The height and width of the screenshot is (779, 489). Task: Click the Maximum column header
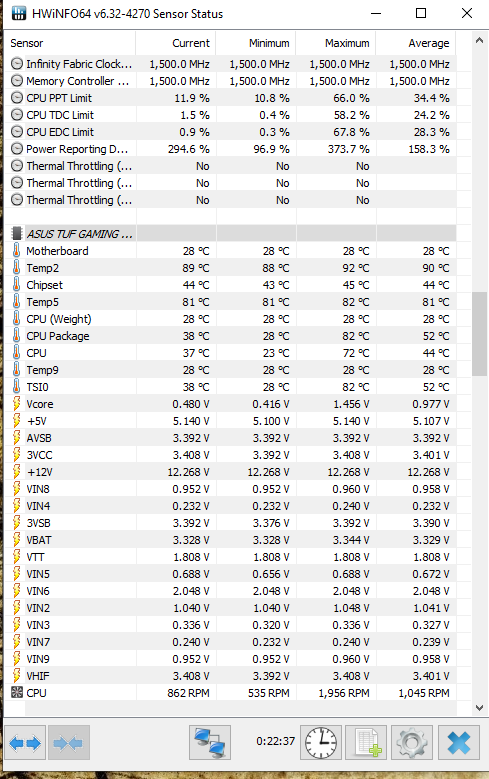[x=336, y=43]
